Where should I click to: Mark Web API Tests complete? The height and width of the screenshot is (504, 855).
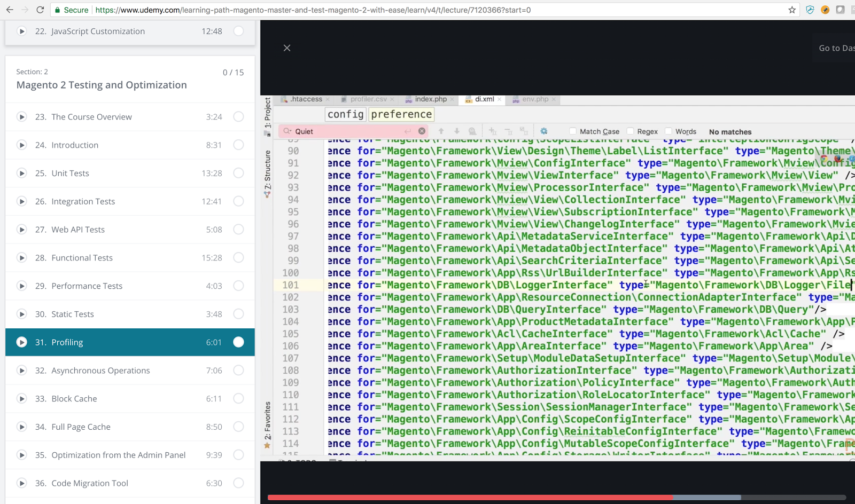click(x=238, y=230)
